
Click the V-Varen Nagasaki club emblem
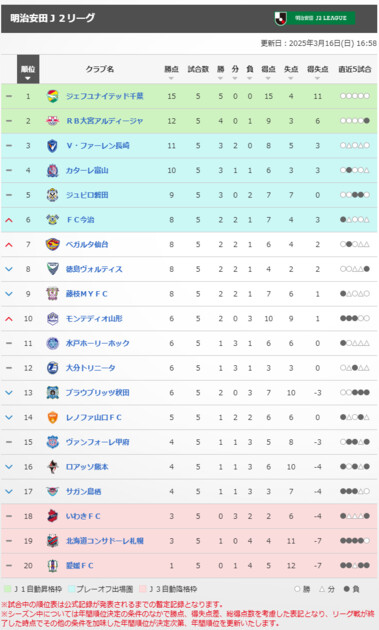pos(52,146)
